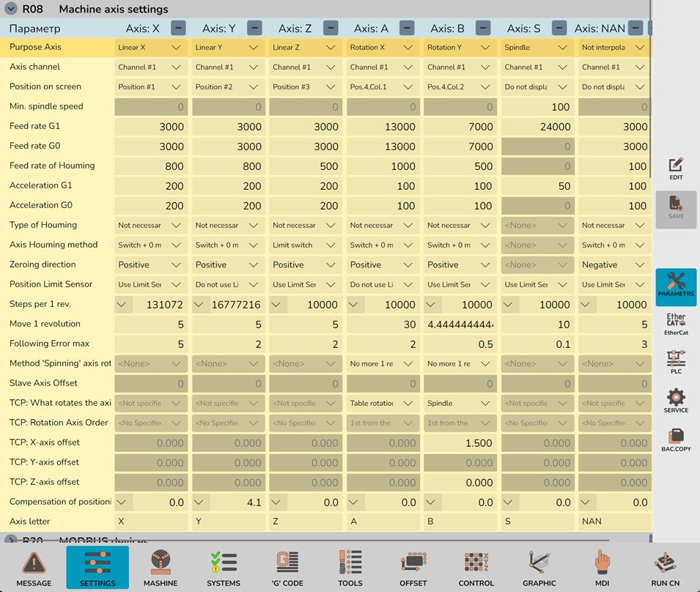Screen dimensions: 700x592
Task: Click the EDIT button
Action: pyautogui.click(x=676, y=169)
